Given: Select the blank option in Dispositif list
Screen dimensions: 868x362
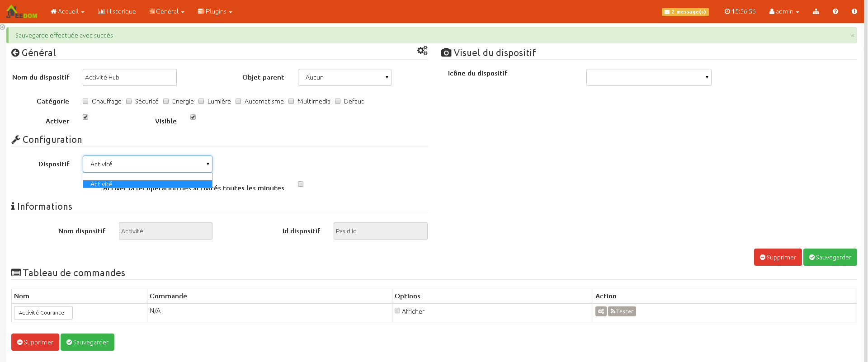Looking at the screenshot, I should coord(147,177).
